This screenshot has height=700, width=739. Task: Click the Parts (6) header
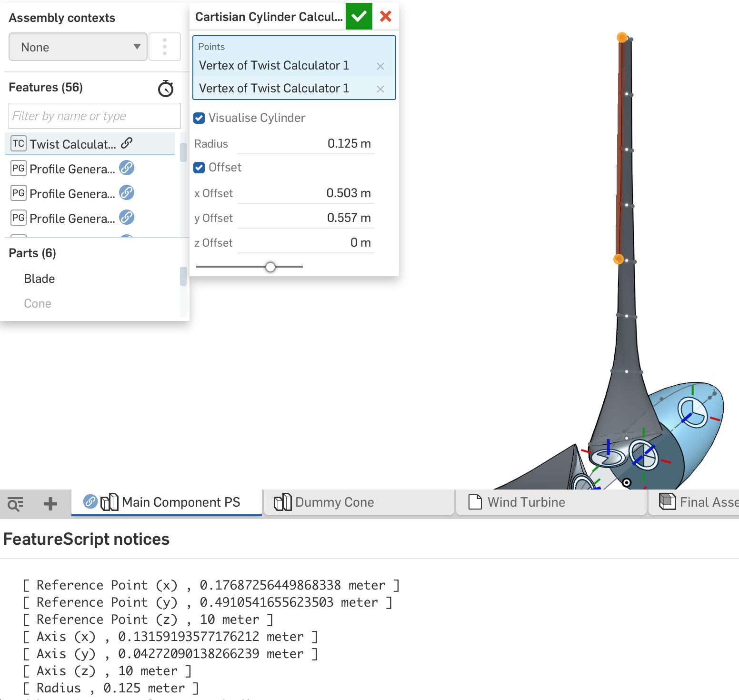tap(32, 253)
